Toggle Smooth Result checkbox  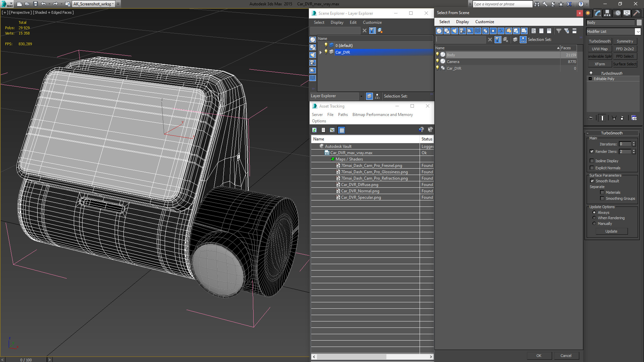(592, 181)
